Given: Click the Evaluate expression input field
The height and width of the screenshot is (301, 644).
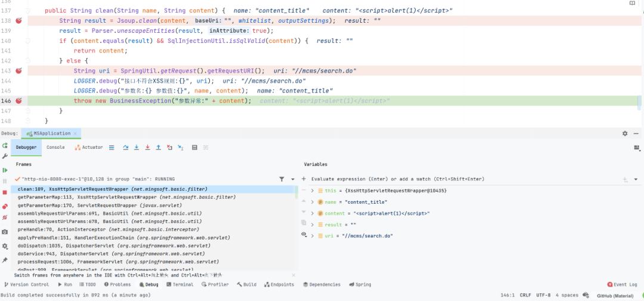Looking at the screenshot, I should tap(464, 179).
